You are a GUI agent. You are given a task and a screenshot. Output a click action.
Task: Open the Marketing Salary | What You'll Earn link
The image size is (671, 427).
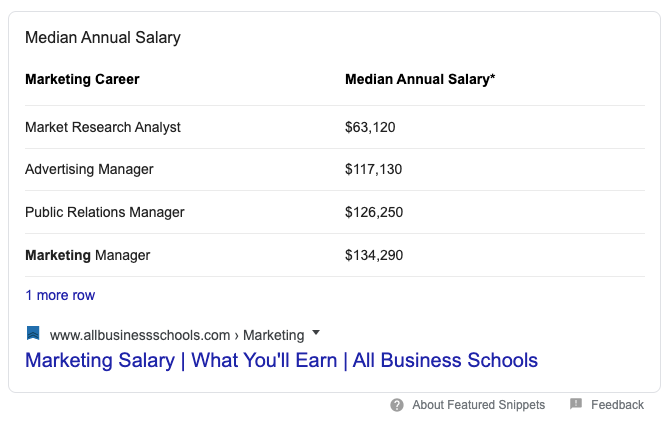tap(281, 360)
